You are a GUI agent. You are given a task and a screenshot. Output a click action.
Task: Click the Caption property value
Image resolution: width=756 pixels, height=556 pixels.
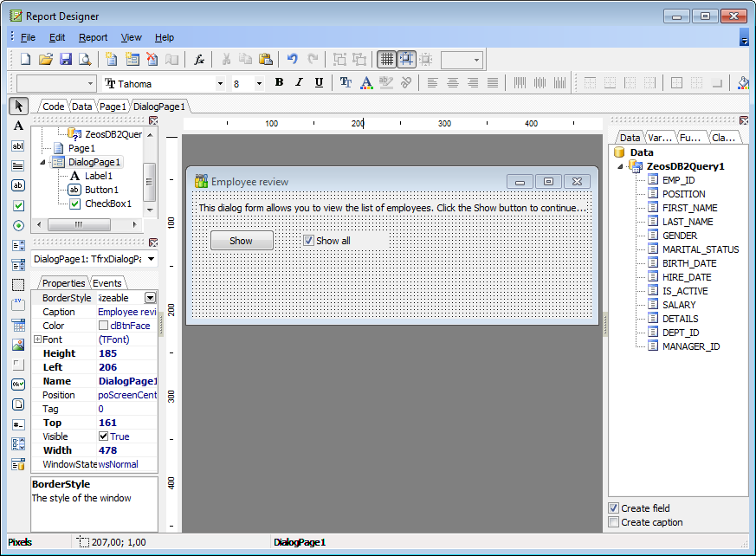[x=127, y=312]
